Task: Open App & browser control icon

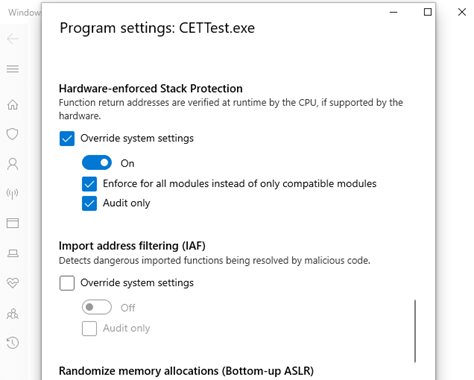Action: [13, 223]
